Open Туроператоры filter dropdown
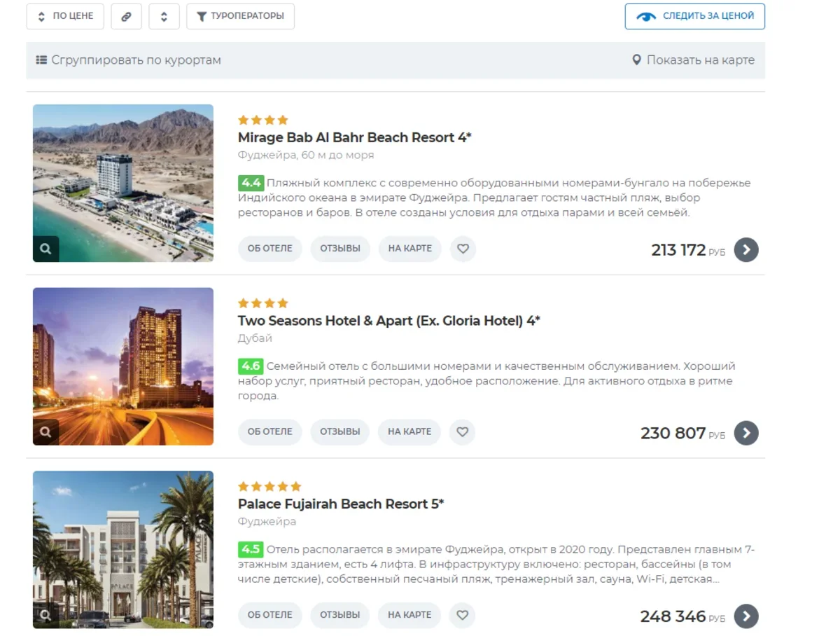840x636 pixels. [240, 17]
